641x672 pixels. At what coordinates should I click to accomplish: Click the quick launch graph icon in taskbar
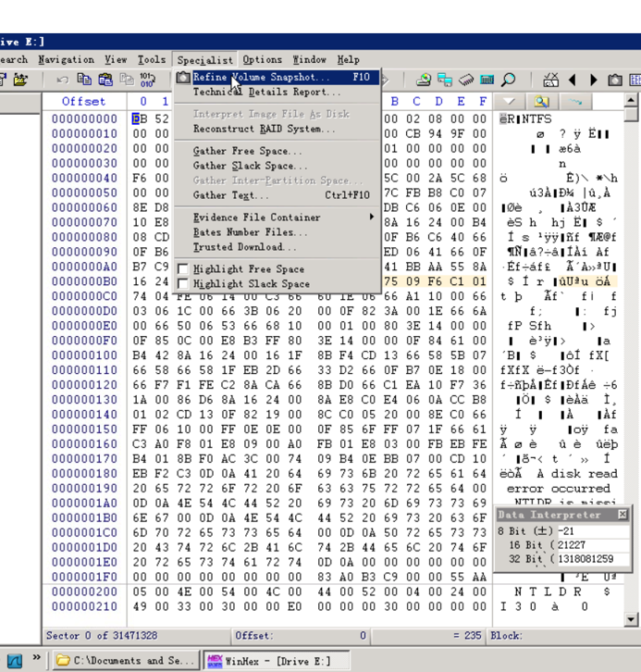pos(14,660)
